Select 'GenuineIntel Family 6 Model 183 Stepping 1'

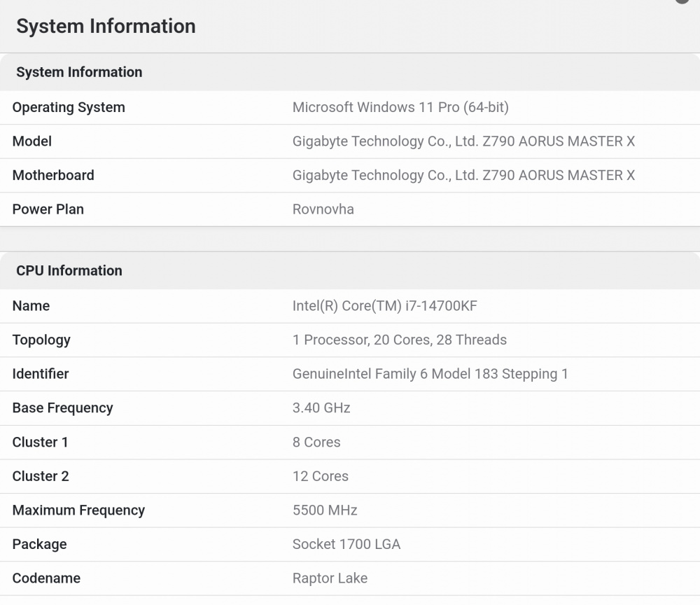coord(430,374)
